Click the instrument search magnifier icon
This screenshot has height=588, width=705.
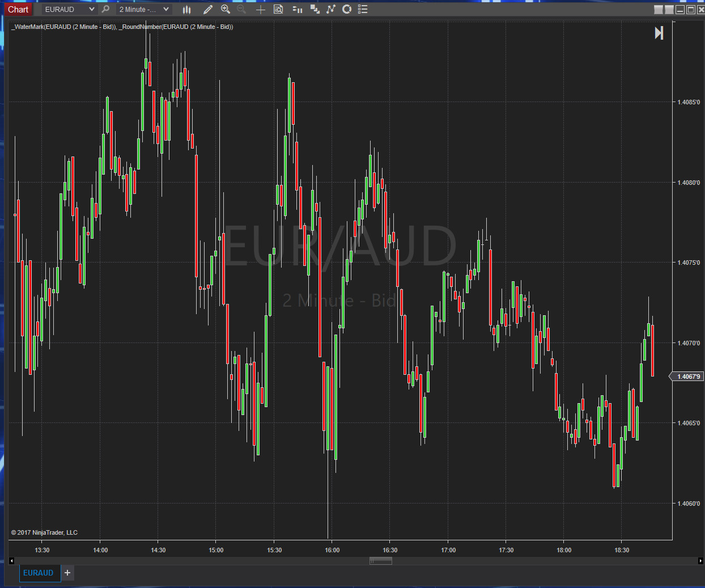click(x=105, y=9)
